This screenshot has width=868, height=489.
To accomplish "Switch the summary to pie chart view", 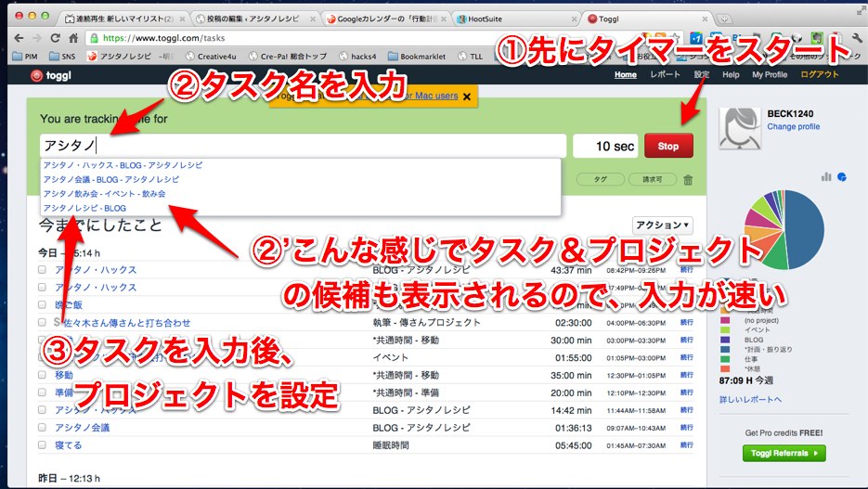I will (x=843, y=176).
